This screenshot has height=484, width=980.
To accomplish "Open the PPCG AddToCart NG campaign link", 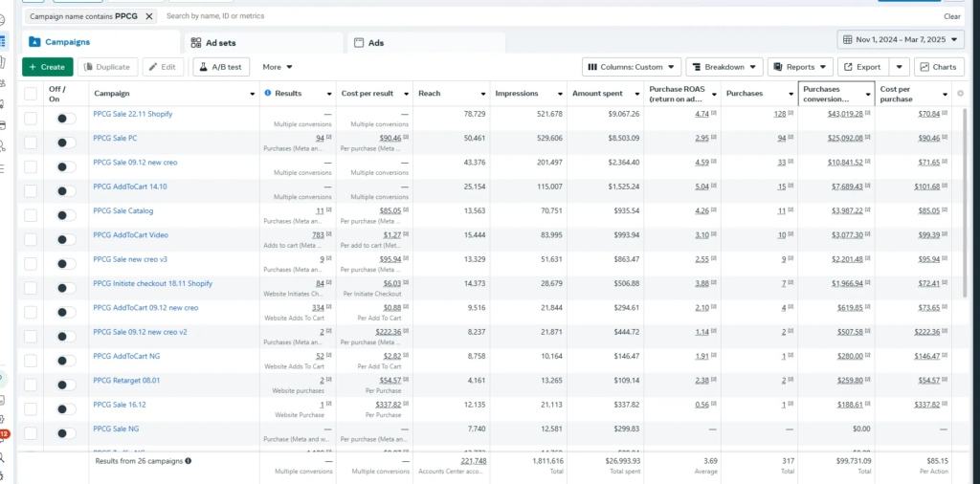I will pos(125,356).
